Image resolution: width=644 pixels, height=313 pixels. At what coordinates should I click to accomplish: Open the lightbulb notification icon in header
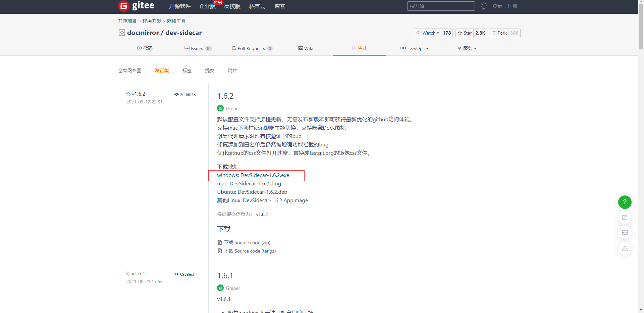(483, 6)
